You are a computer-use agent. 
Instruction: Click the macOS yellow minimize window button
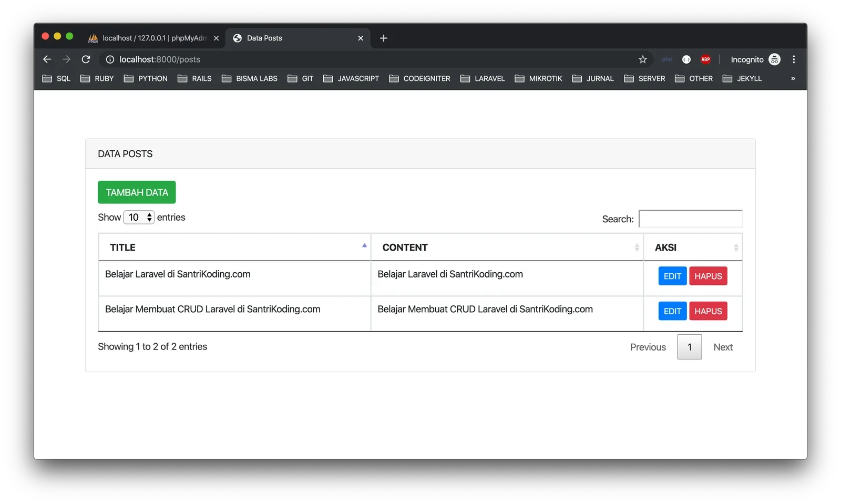(x=57, y=36)
